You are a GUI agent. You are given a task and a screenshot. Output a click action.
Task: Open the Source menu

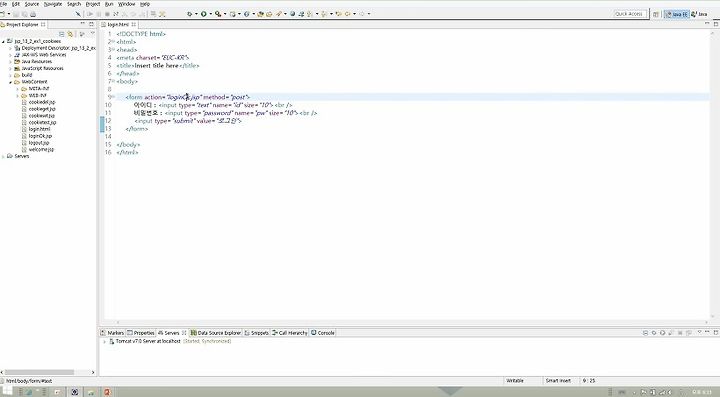32,4
